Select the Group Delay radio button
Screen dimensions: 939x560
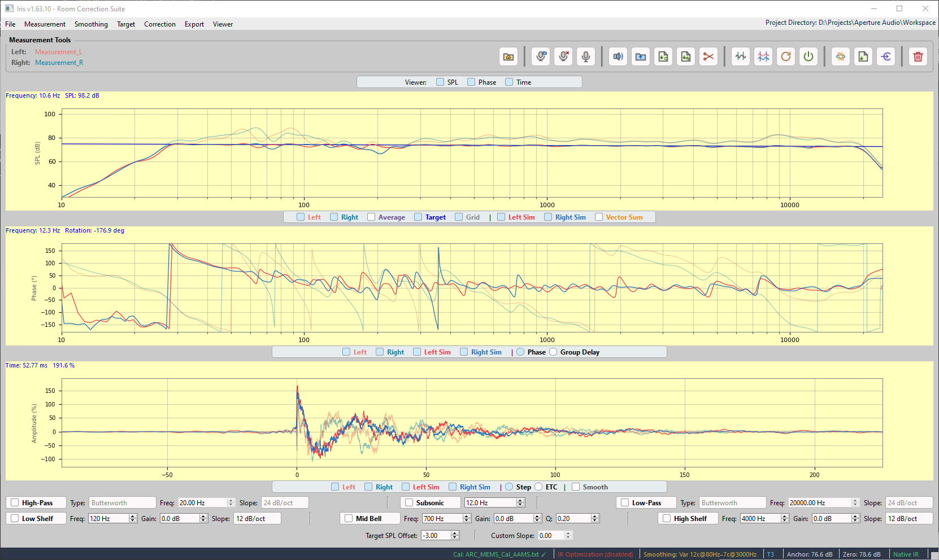pos(553,352)
